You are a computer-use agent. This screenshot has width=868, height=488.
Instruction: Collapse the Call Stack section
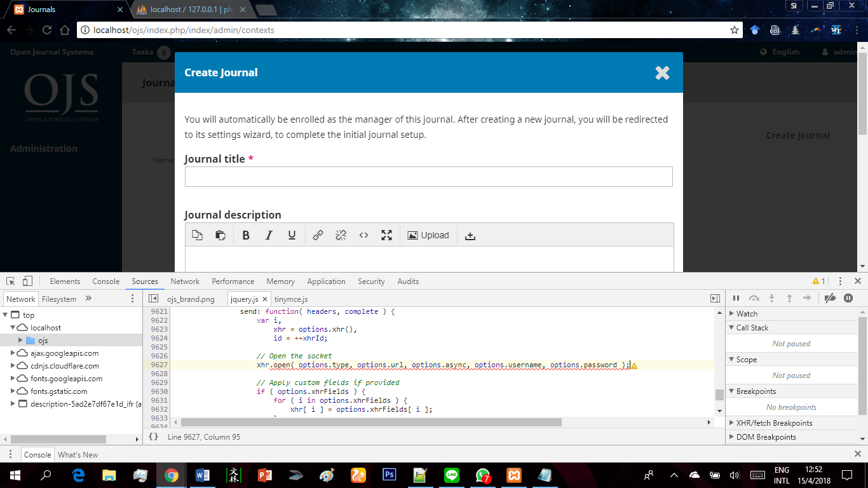[x=731, y=328]
